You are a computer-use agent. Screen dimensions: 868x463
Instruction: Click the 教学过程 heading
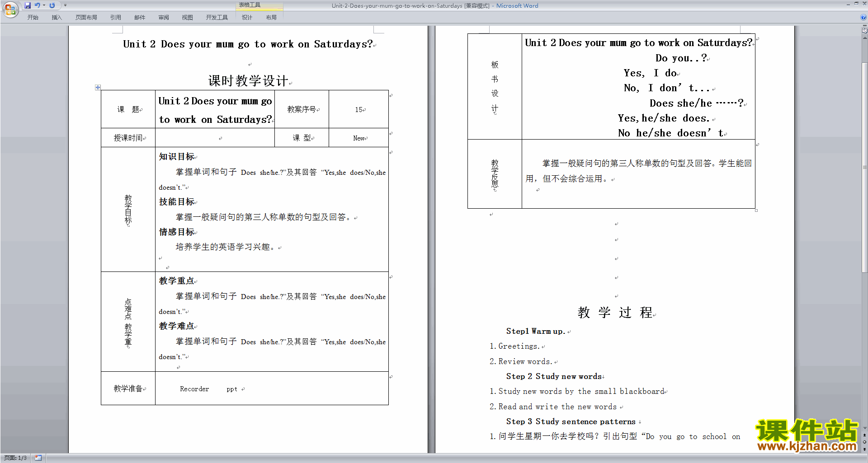(x=615, y=313)
